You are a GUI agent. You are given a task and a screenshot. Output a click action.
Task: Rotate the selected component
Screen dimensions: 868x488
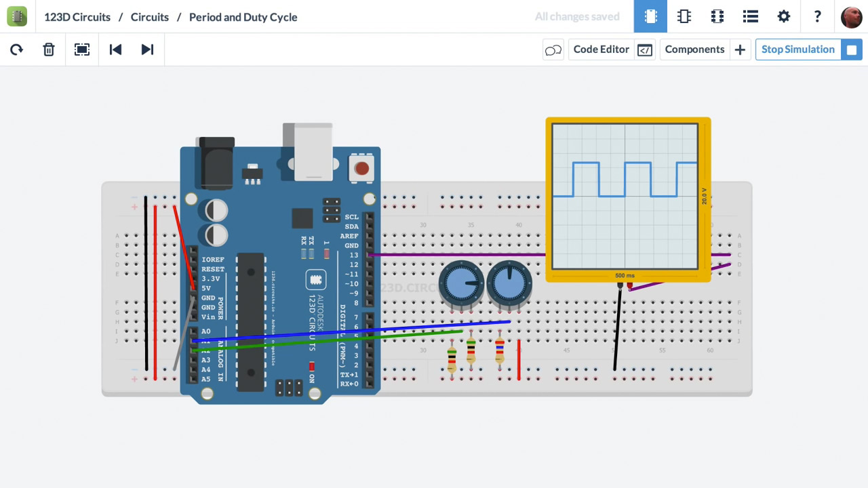click(16, 49)
